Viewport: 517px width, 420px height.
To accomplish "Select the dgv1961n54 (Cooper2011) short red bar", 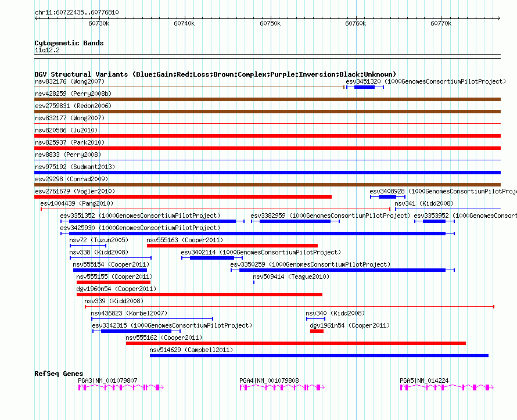I will (x=317, y=331).
